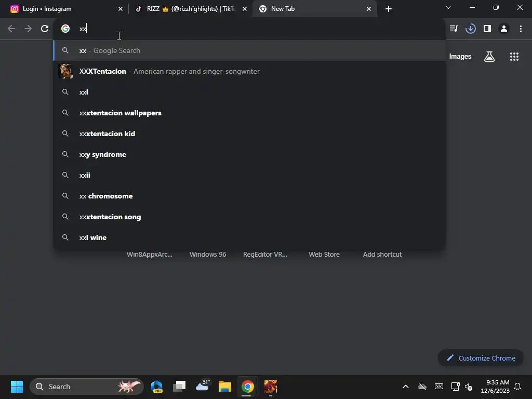Open Edge PRE icon in taskbar

[x=156, y=387]
